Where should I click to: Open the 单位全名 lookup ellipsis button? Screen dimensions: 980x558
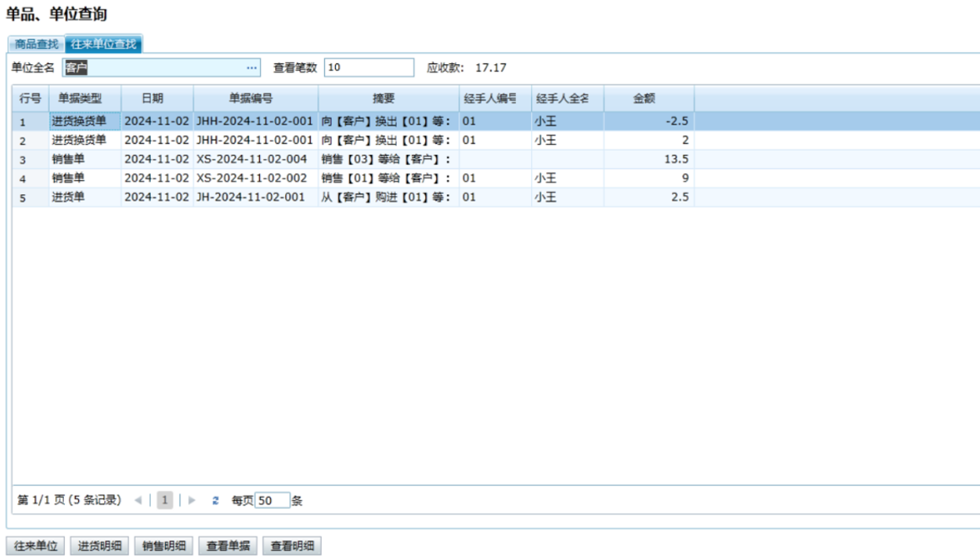click(251, 68)
